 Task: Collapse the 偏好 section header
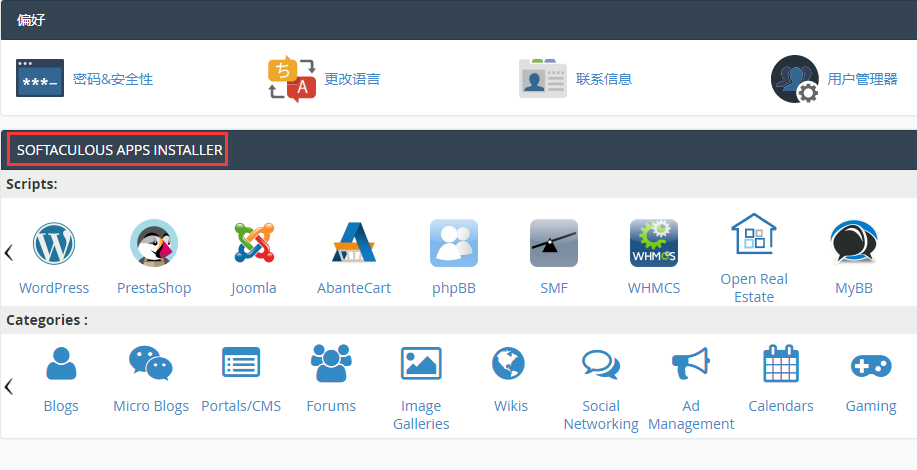[x=458, y=20]
